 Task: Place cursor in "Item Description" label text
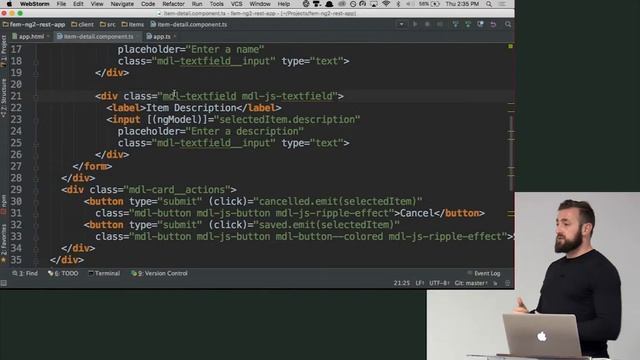pos(191,108)
